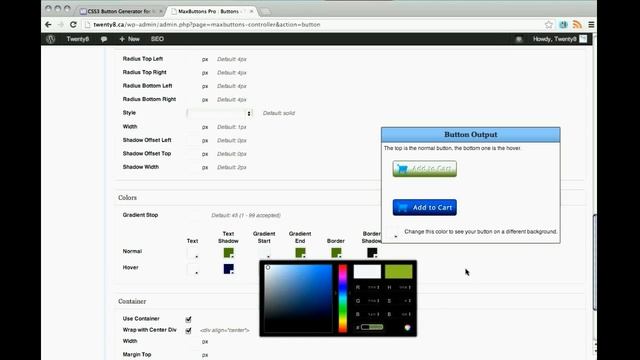This screenshot has width=640, height=360.
Task: Click the Container section heading
Action: point(132,301)
